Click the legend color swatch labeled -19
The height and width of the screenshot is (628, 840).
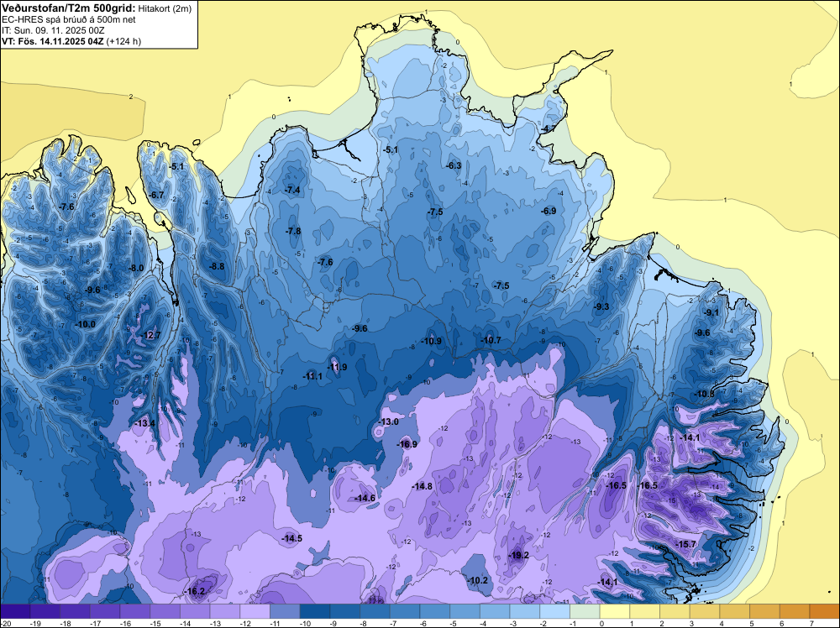click(45, 611)
